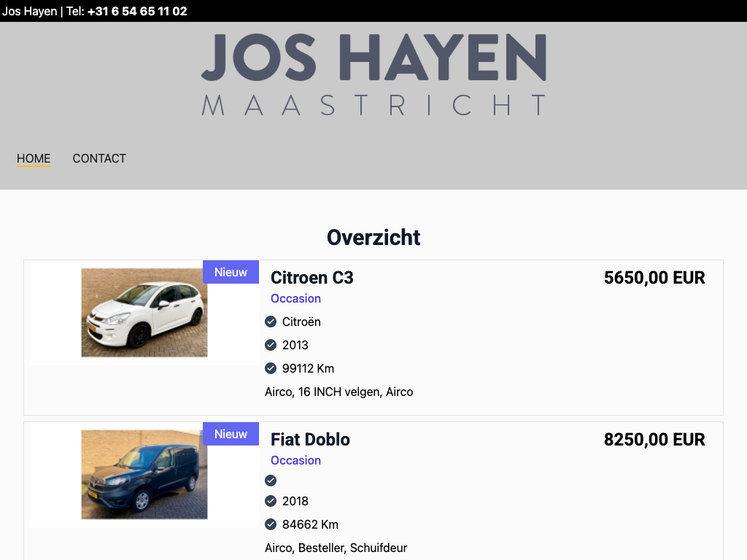Select the '99112 Km' mileage text
747x560 pixels.
pos(309,368)
